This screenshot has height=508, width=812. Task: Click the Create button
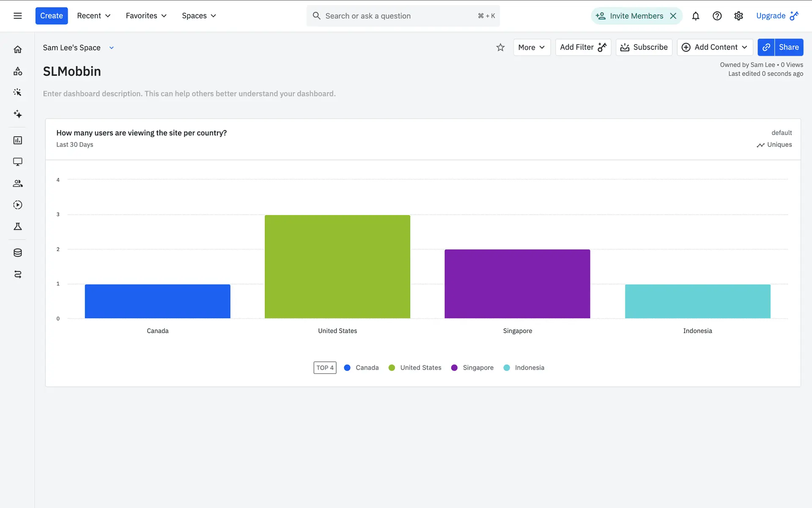(x=51, y=16)
